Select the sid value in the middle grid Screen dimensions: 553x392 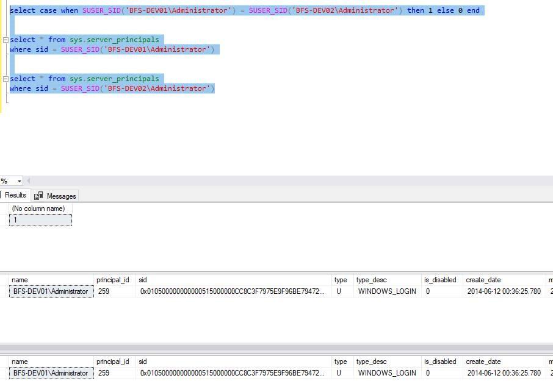(234, 291)
